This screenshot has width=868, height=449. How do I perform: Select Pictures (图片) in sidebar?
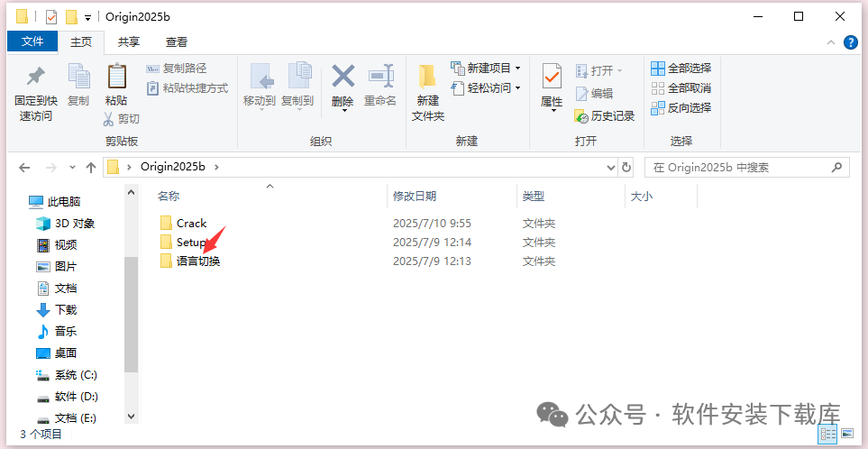57,266
